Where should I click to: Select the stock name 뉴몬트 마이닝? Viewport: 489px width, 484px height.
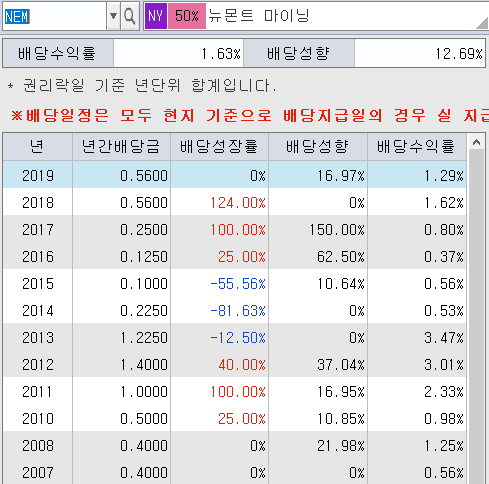(x=259, y=16)
